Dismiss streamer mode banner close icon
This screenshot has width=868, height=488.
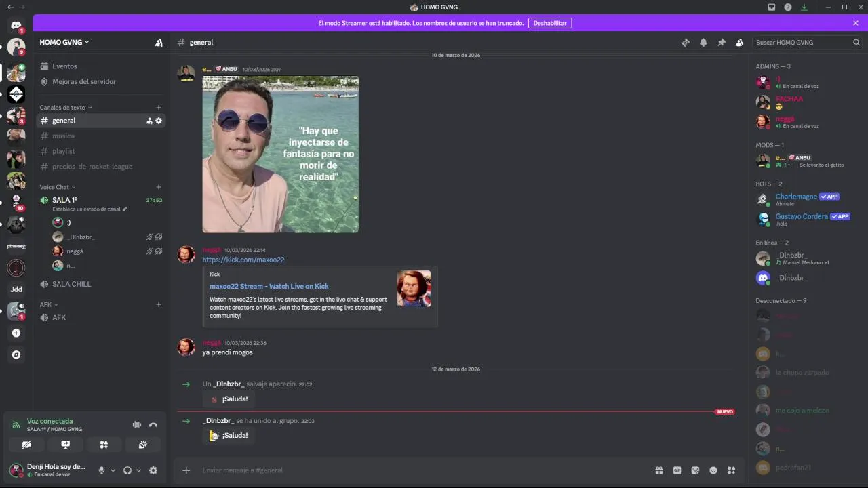pyautogui.click(x=856, y=23)
